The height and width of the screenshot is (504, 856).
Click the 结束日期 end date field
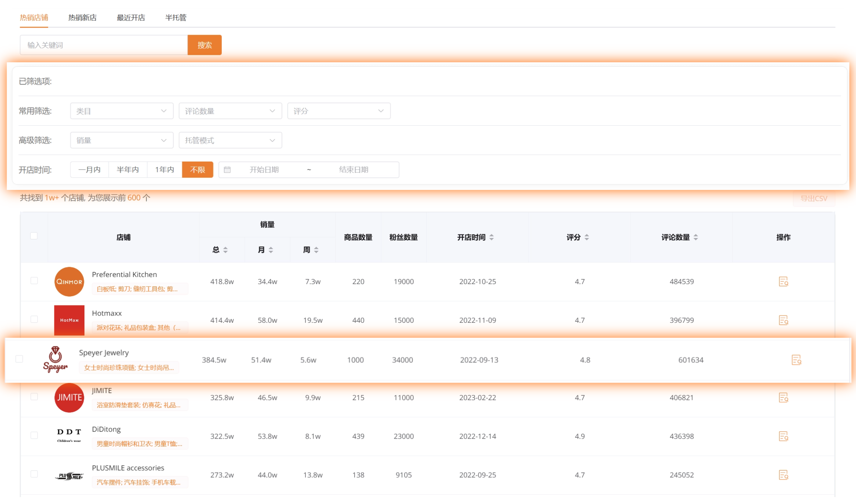354,170
